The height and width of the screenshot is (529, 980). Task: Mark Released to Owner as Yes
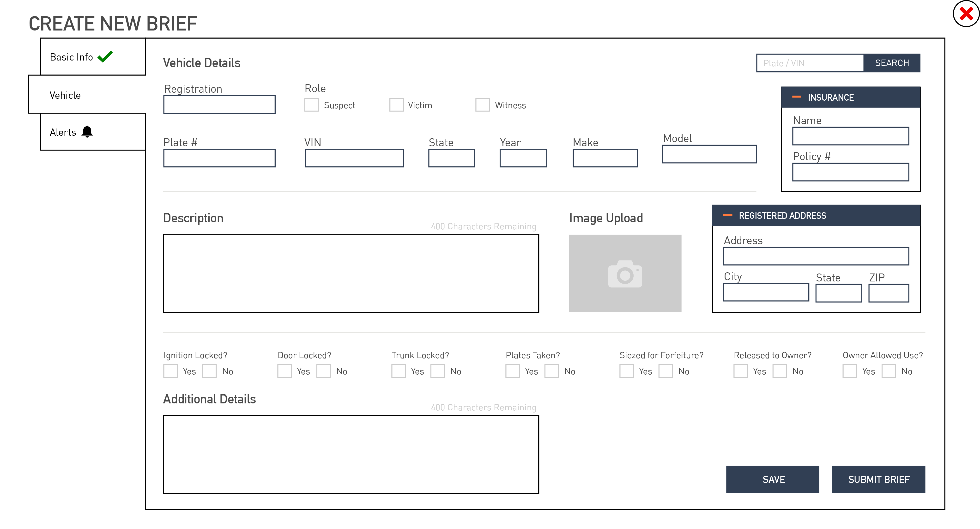[741, 371]
